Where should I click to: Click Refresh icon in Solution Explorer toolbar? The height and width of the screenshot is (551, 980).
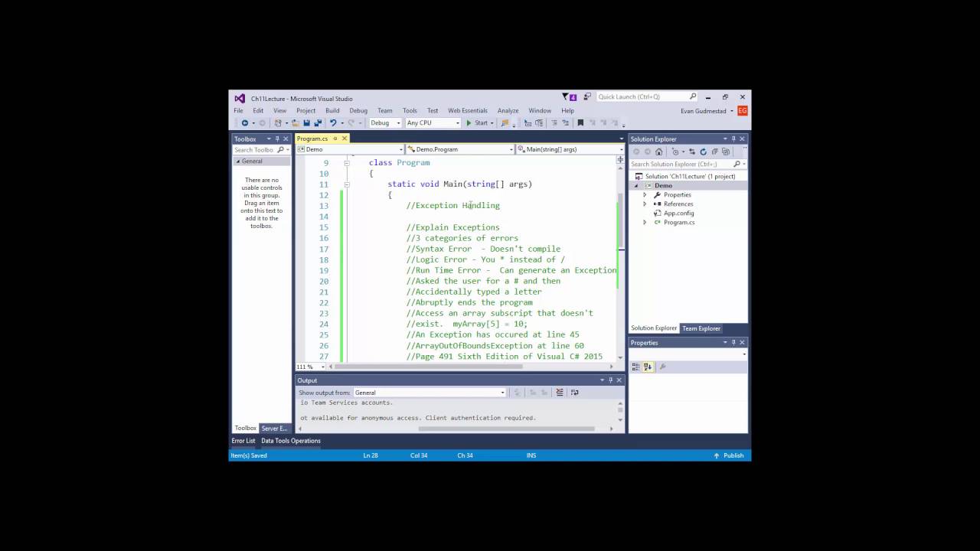tap(703, 152)
